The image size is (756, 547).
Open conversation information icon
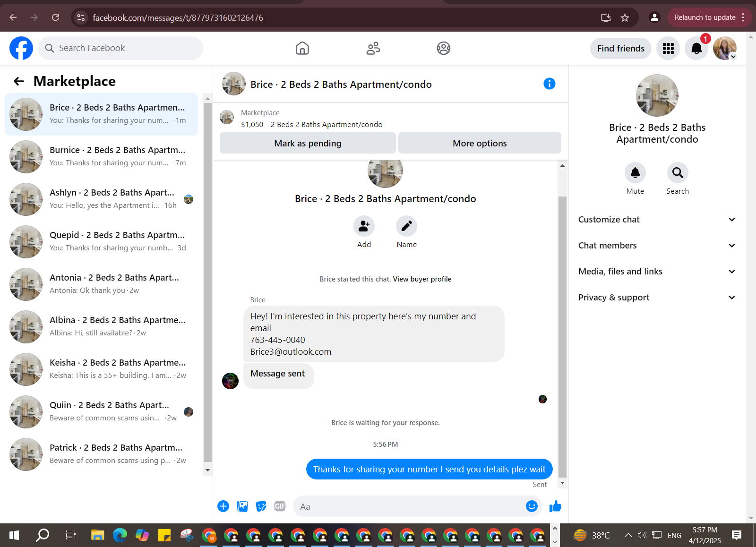(549, 84)
